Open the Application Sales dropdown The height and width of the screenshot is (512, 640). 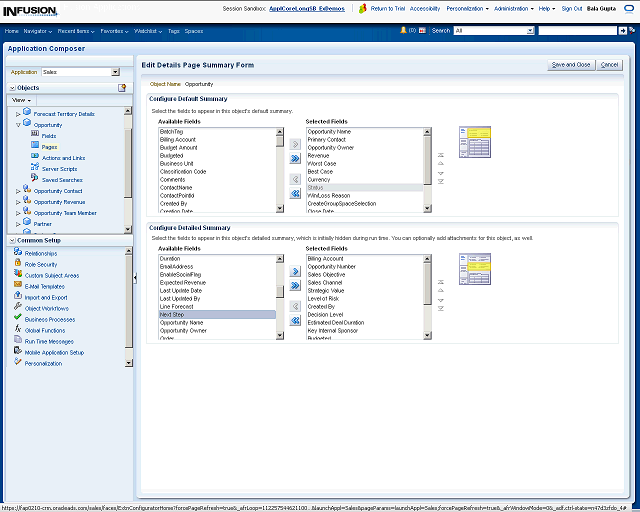tap(115, 72)
